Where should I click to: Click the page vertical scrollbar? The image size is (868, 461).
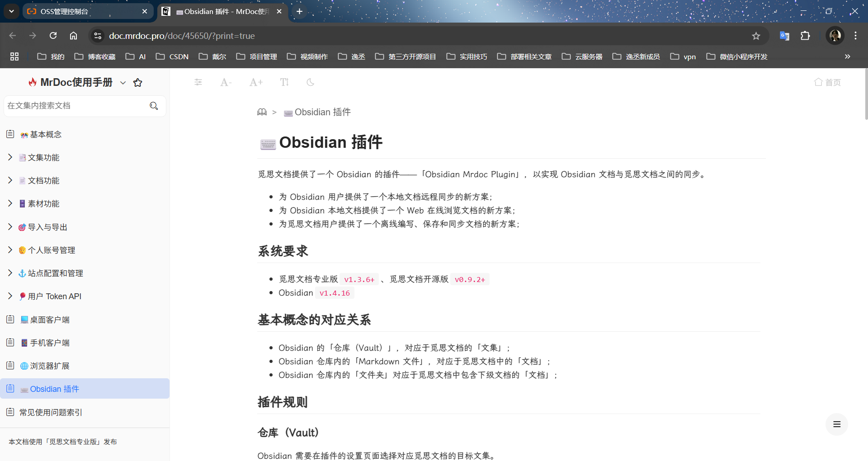(x=866, y=94)
